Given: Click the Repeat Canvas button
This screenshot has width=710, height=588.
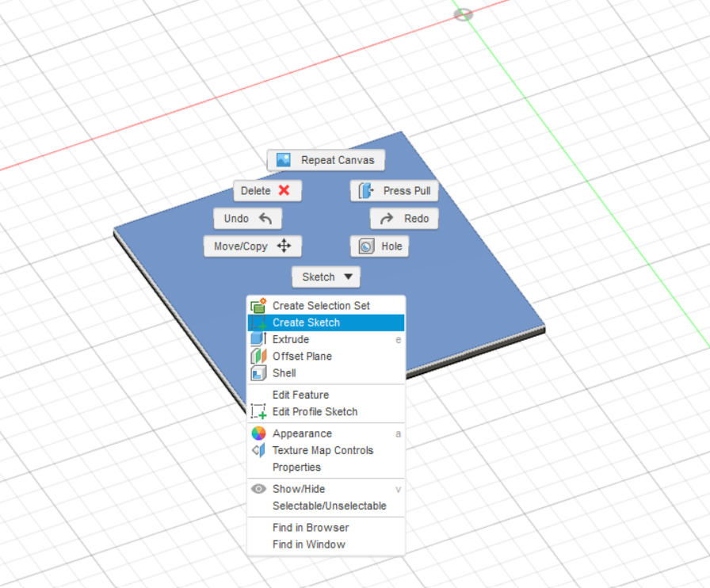Looking at the screenshot, I should [x=326, y=160].
